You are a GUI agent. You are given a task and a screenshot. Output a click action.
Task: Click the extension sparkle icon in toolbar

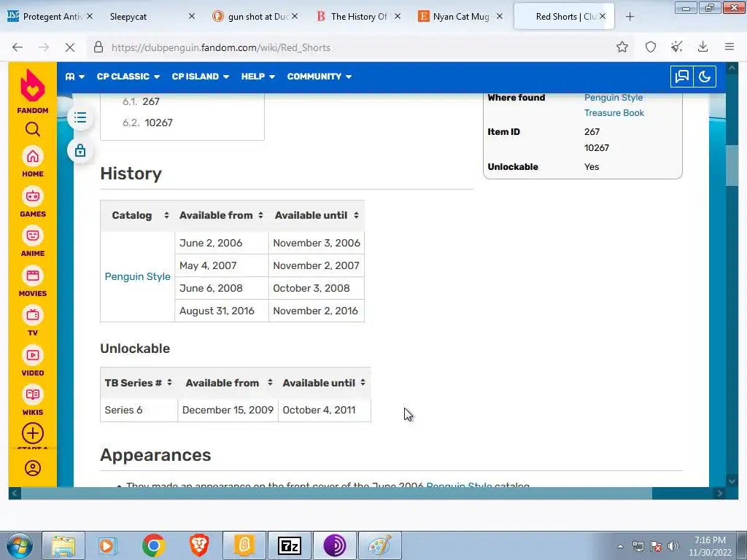(676, 47)
